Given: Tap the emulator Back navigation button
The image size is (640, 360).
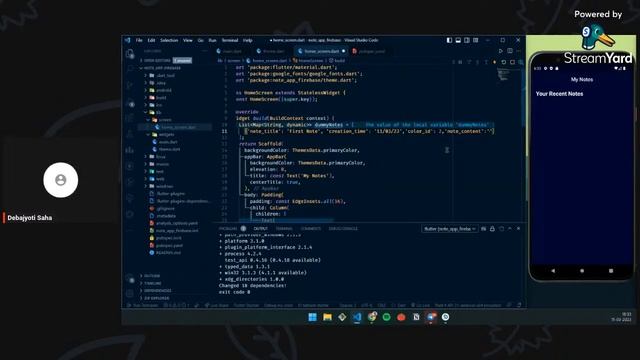Looking at the screenshot, I should click(x=553, y=271).
